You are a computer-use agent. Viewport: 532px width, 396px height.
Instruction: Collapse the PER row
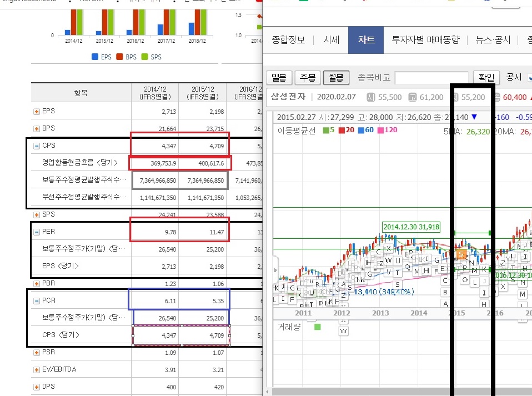[x=37, y=232]
